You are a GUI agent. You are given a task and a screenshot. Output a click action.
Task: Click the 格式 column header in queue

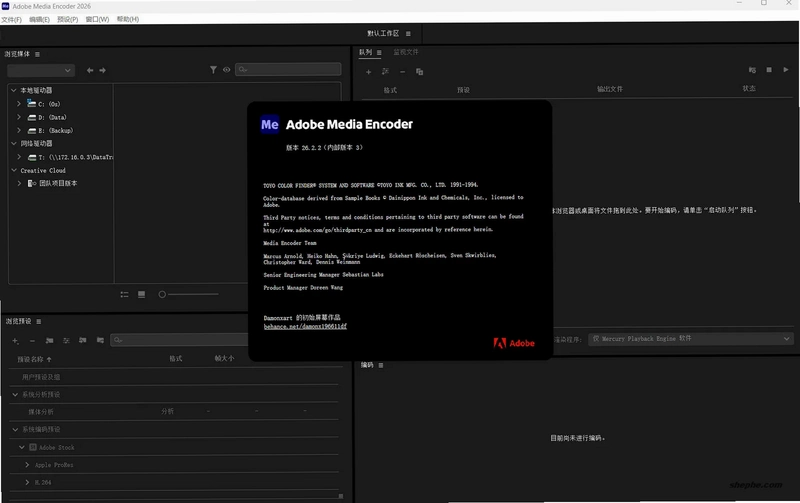coord(390,90)
